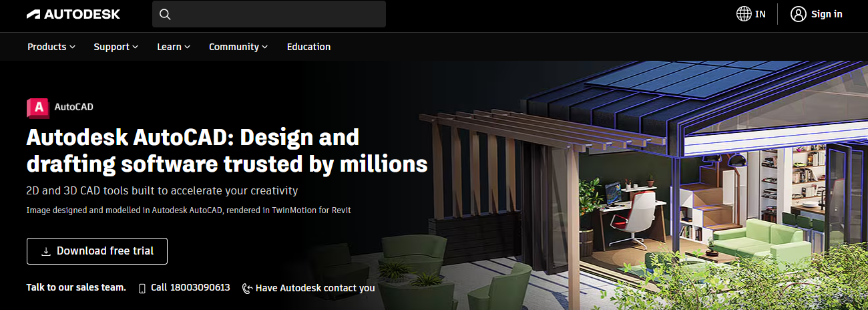Click the red AutoCAD product icon

(x=38, y=107)
